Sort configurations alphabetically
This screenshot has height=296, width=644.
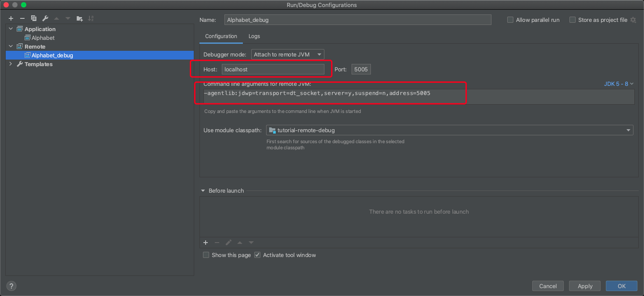point(91,18)
